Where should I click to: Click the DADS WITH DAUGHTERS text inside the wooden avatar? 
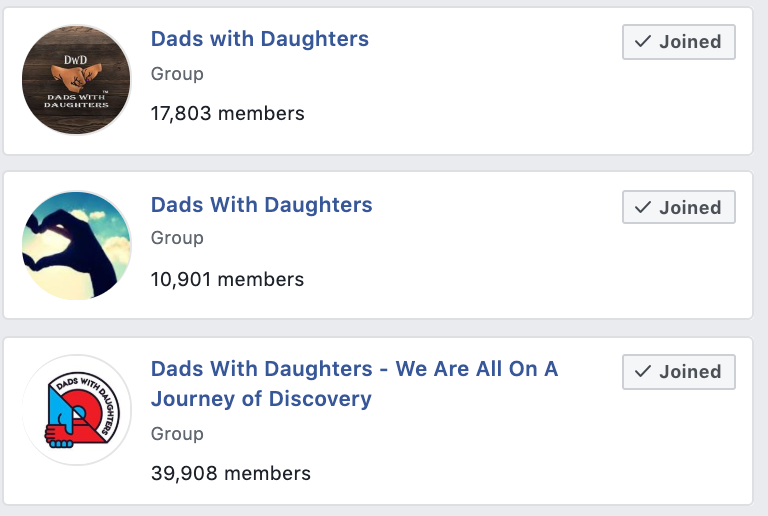pos(76,101)
